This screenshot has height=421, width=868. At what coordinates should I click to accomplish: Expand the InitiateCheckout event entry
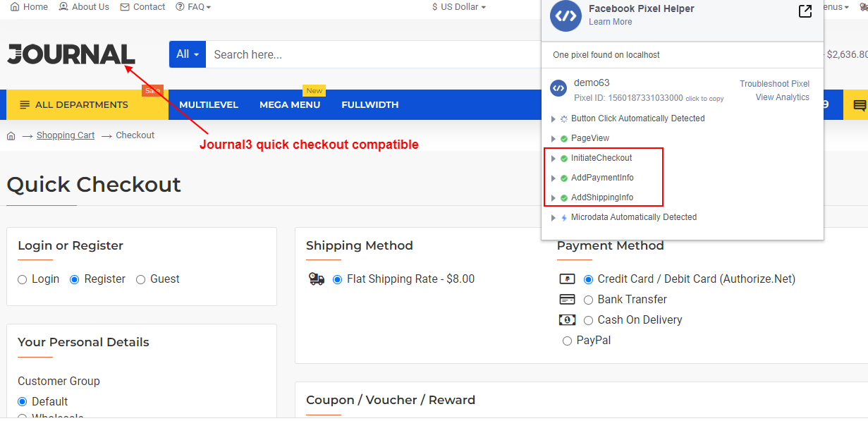tap(554, 158)
